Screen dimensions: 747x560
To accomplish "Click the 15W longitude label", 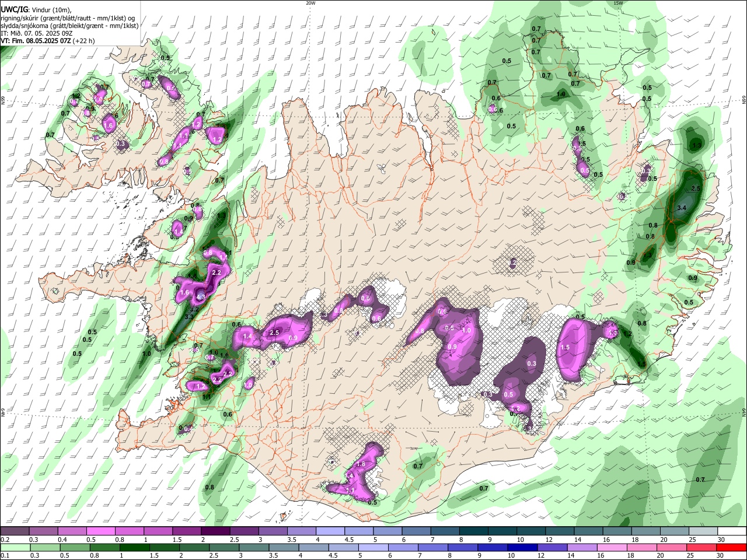I will tap(618, 3).
